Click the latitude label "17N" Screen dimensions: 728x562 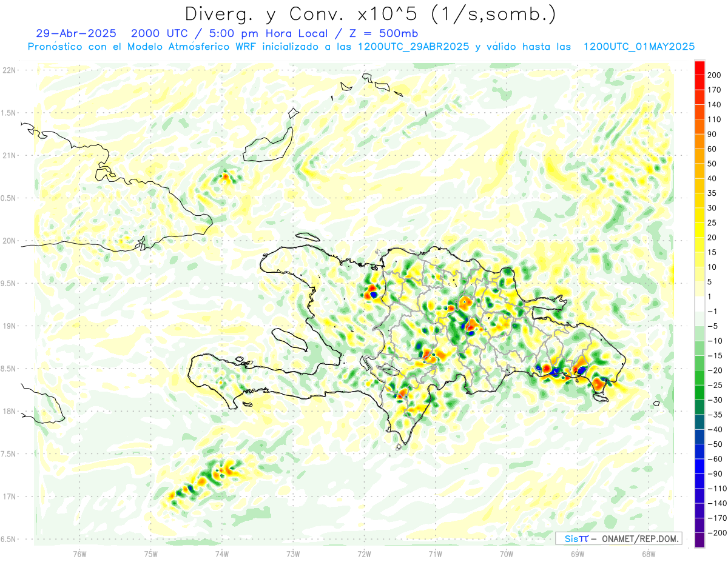coord(9,497)
